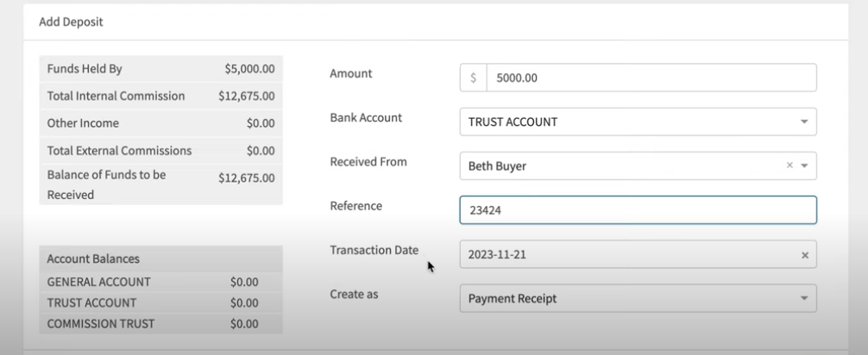Click the Funds Held By summary row
The height and width of the screenshot is (355, 868).
click(x=161, y=69)
